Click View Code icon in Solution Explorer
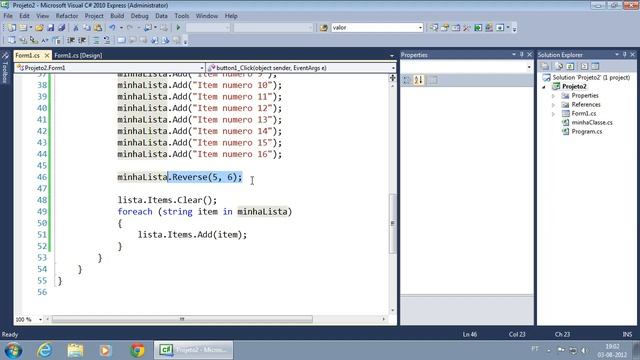 point(584,66)
